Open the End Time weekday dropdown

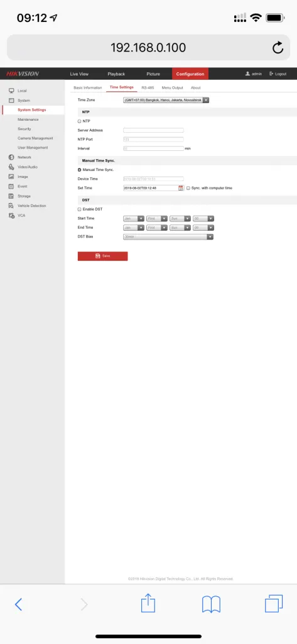coord(180,228)
